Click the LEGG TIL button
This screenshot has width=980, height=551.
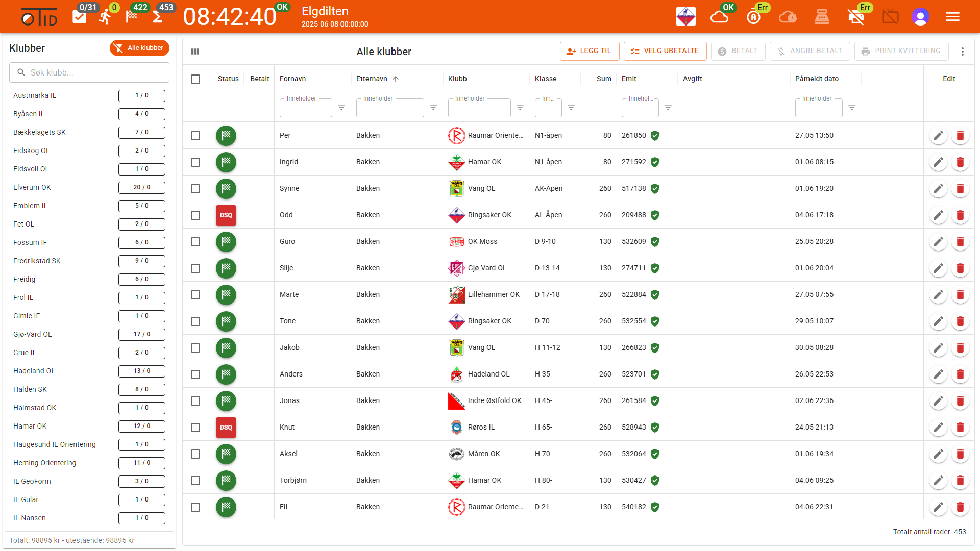(590, 51)
